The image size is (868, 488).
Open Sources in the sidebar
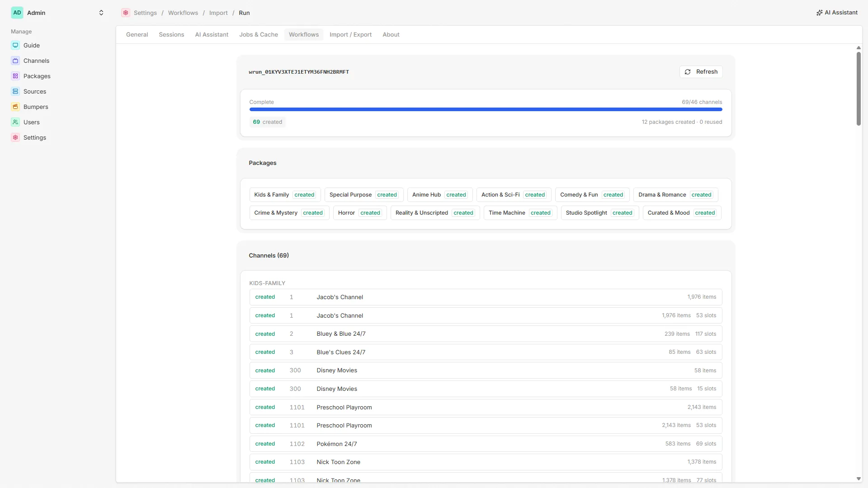coord(35,91)
